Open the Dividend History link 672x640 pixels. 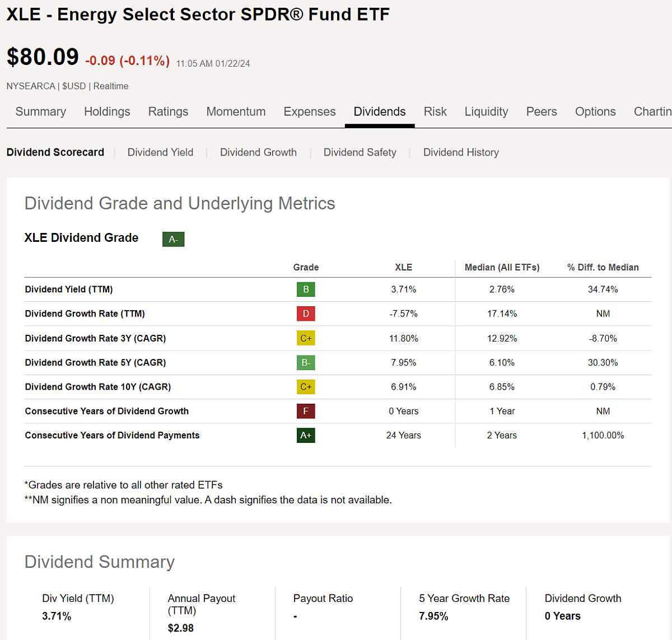pyautogui.click(x=461, y=152)
